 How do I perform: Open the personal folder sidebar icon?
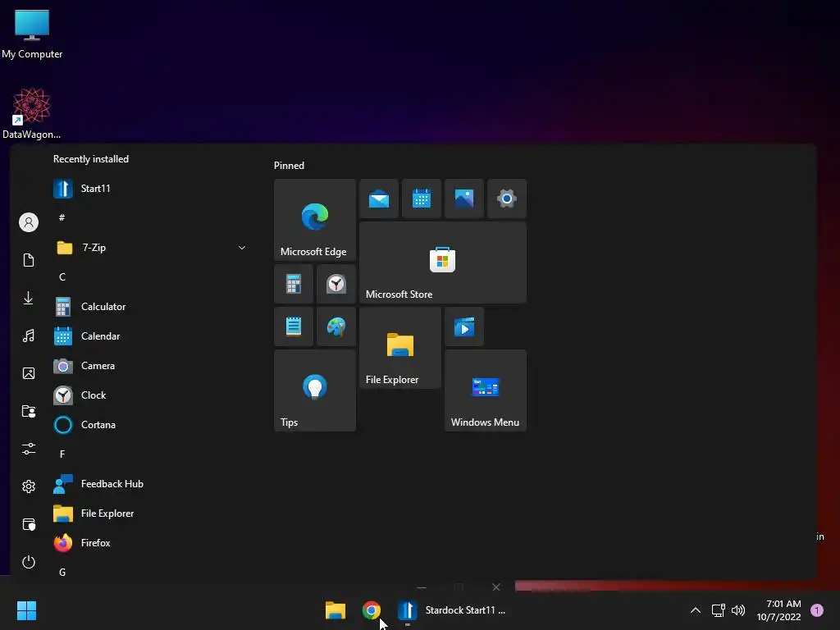pos(29,411)
